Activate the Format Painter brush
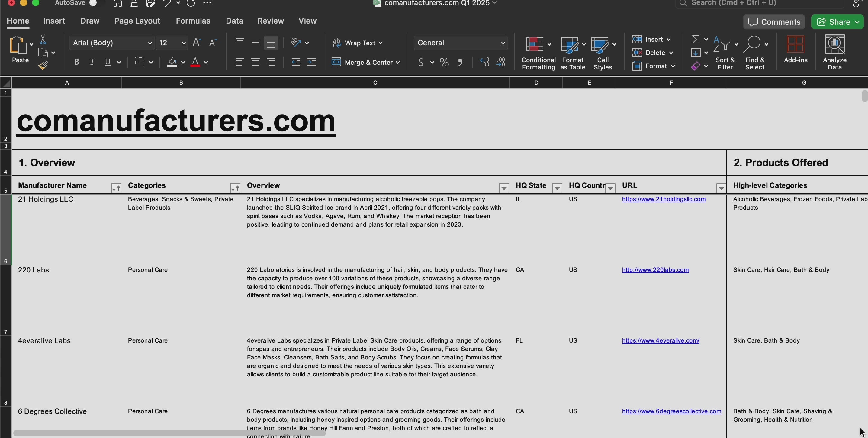 click(x=43, y=65)
